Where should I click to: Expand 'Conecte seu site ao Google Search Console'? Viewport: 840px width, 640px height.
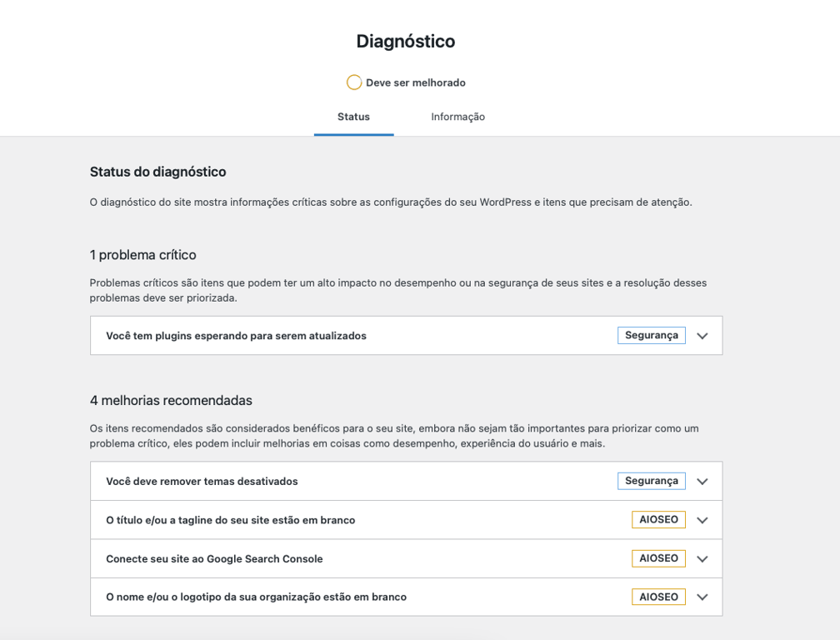click(702, 558)
